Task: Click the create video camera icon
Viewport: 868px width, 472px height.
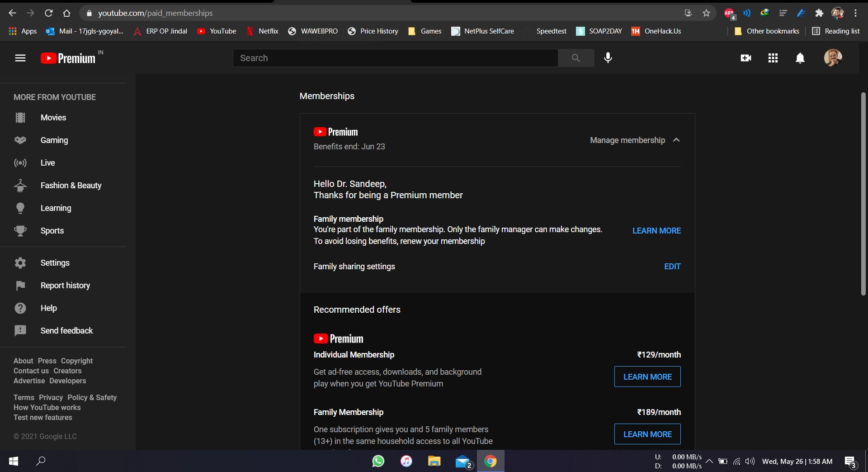Action: tap(746, 58)
